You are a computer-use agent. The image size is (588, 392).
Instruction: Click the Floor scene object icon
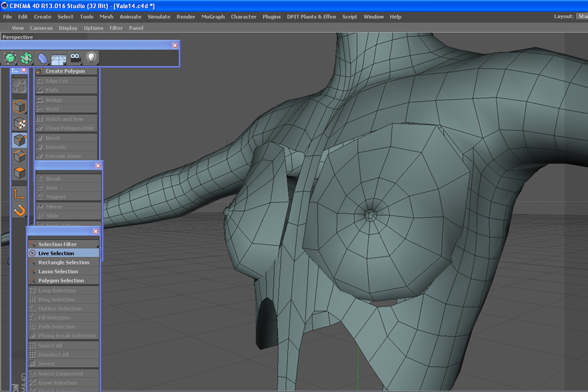click(x=59, y=59)
